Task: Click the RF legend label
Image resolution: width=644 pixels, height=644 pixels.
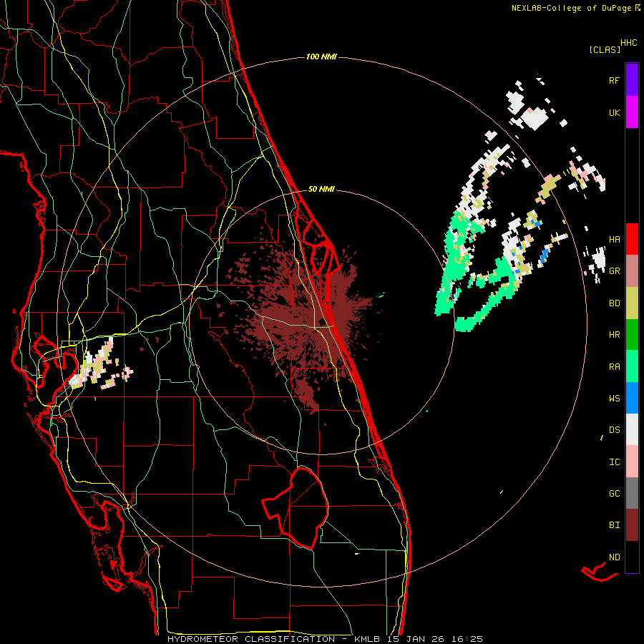Action: coord(614,80)
